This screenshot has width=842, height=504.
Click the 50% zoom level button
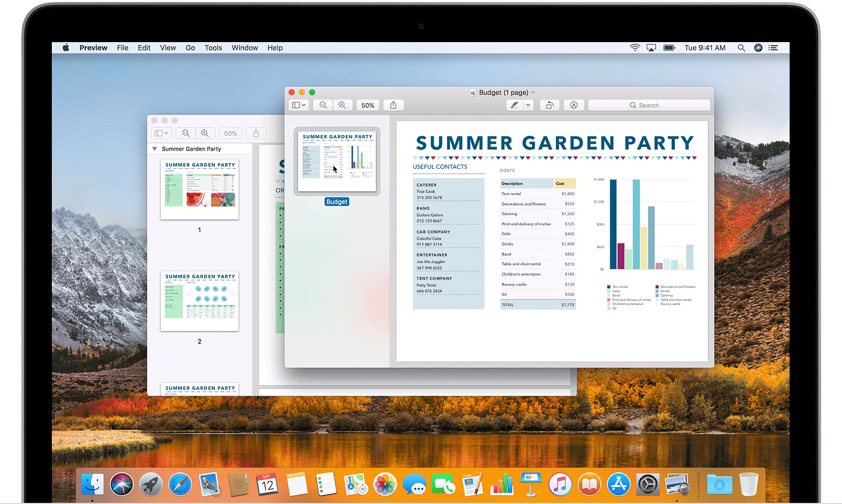point(368,105)
